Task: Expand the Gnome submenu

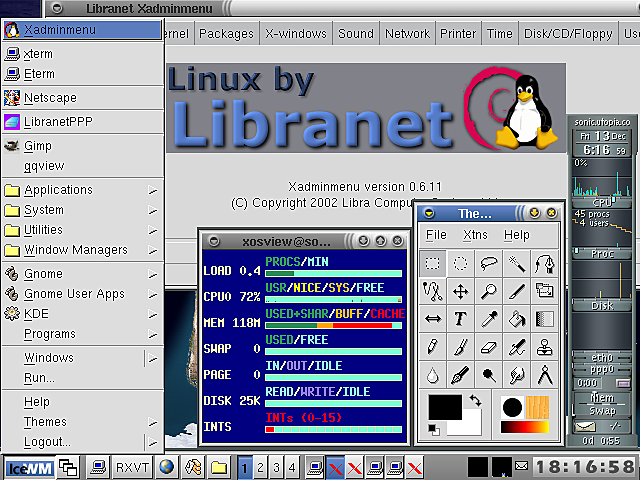Action: [83, 274]
